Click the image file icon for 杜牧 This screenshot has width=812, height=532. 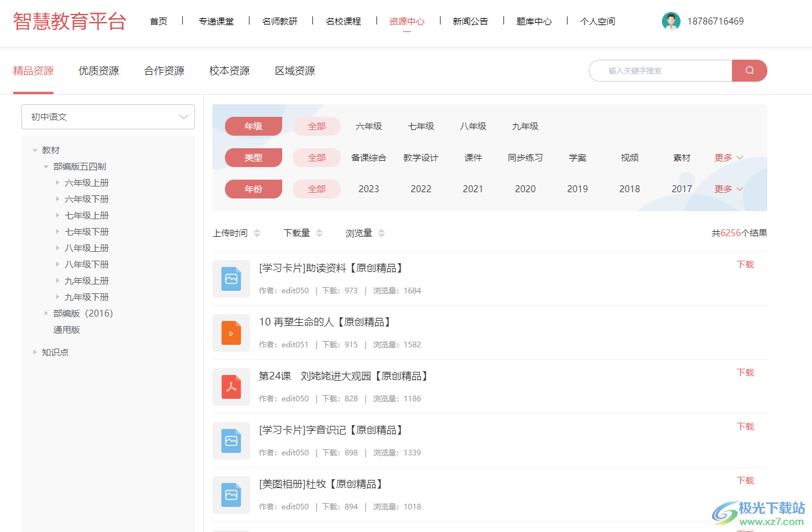pyautogui.click(x=231, y=495)
